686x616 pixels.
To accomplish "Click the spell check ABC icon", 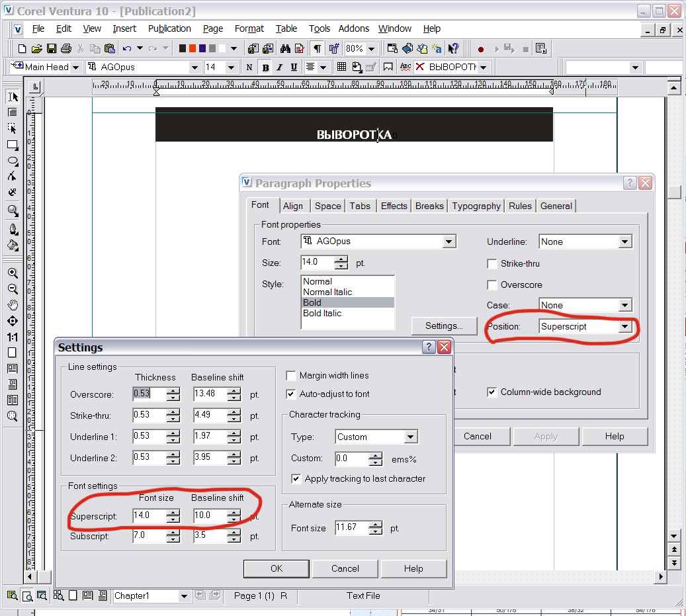I will click(406, 67).
